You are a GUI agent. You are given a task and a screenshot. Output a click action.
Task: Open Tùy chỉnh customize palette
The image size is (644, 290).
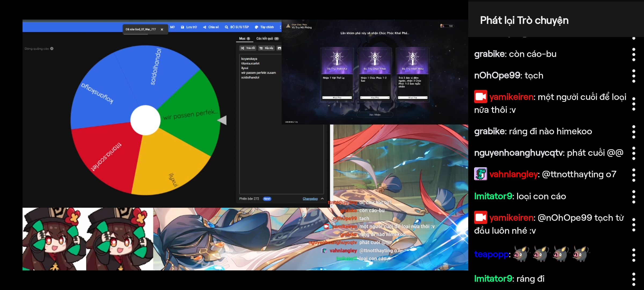(x=264, y=27)
